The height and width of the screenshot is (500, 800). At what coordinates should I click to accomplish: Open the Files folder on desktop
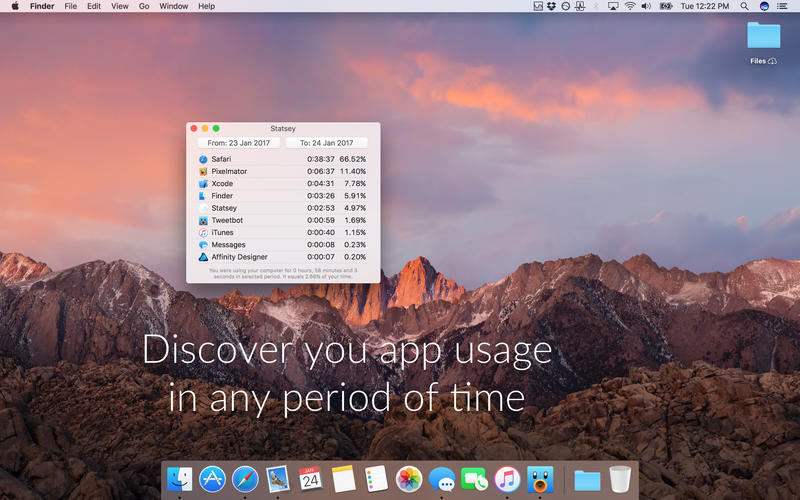click(x=763, y=43)
